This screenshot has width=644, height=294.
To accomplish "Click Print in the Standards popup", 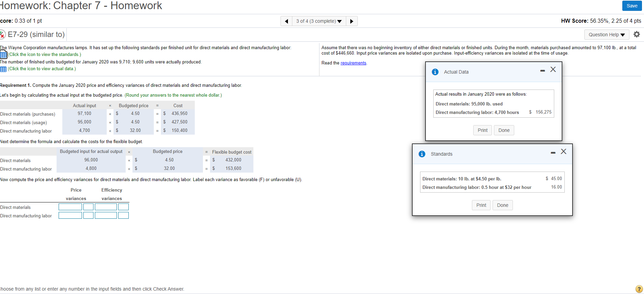I will 481,205.
